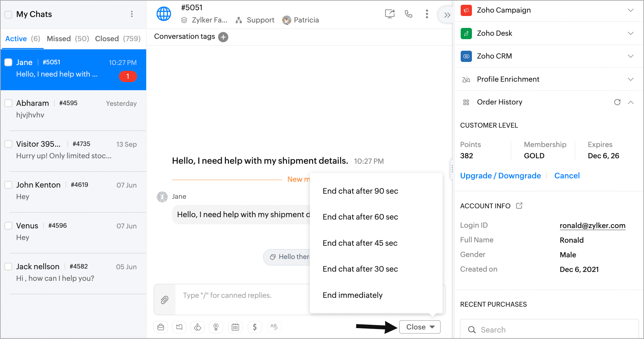The width and height of the screenshot is (644, 339).
Task: Click the Zoho Campaign app icon
Action: pos(466,10)
